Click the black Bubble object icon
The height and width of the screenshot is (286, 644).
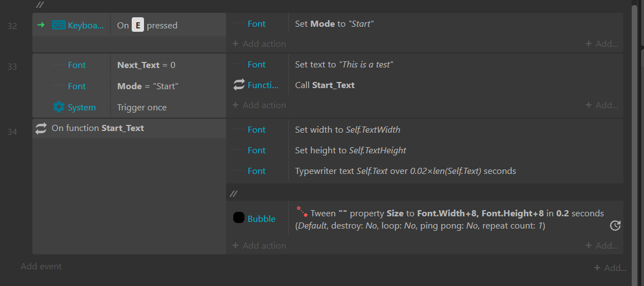pos(239,218)
